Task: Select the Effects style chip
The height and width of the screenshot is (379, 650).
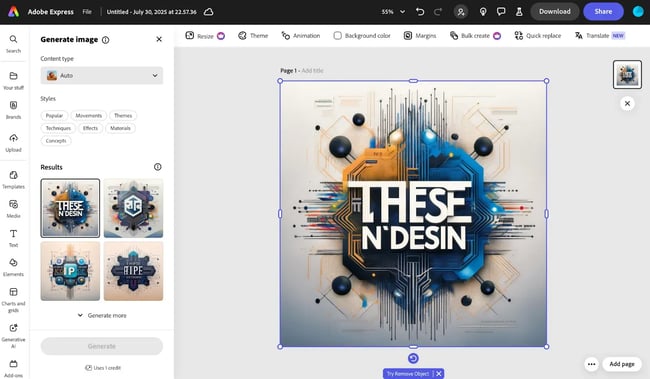Action: 90,128
